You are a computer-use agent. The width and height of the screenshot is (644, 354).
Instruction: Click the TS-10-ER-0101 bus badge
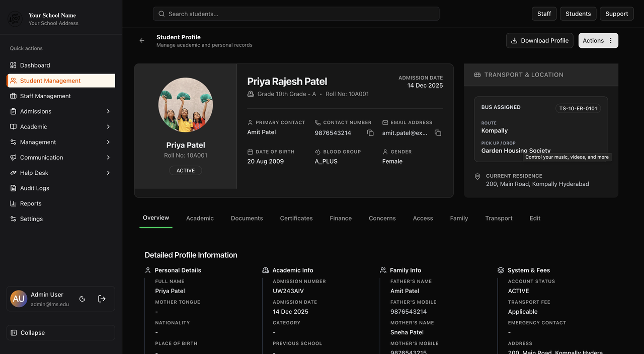578,108
